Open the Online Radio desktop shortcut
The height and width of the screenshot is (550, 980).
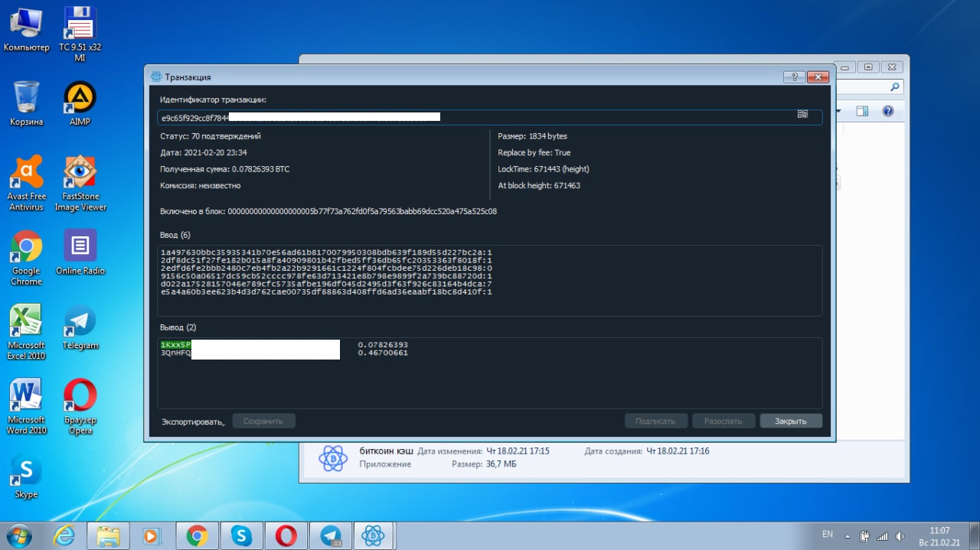tap(80, 252)
